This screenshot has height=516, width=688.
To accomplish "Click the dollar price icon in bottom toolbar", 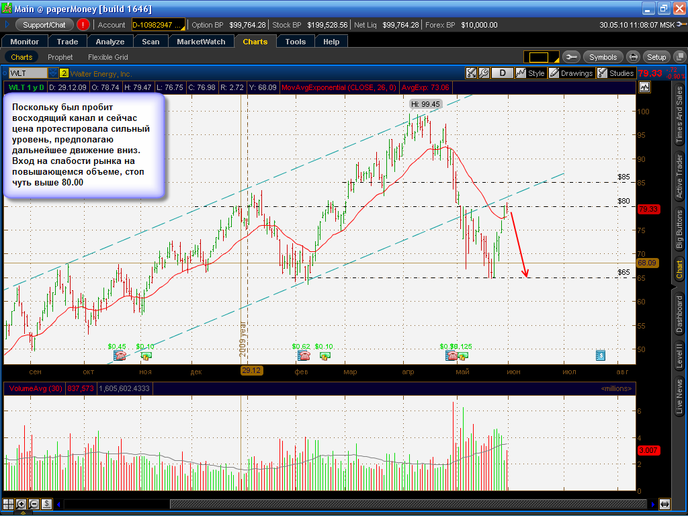I will coord(47,504).
